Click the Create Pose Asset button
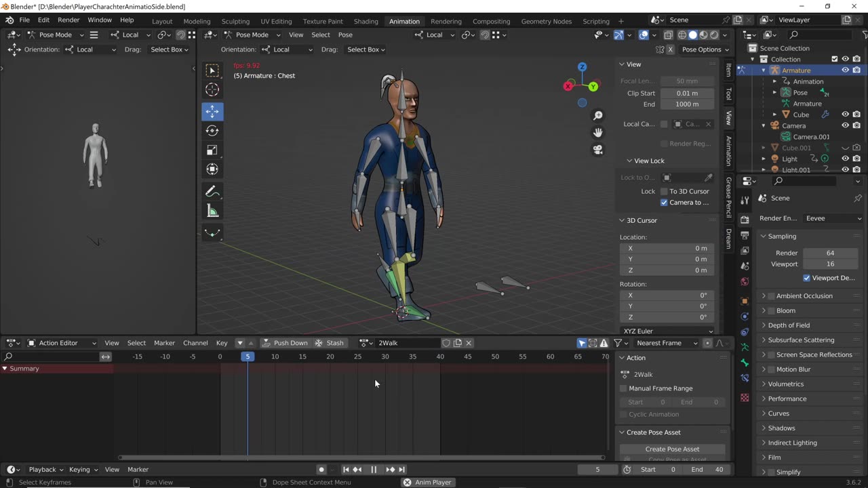 click(x=672, y=449)
